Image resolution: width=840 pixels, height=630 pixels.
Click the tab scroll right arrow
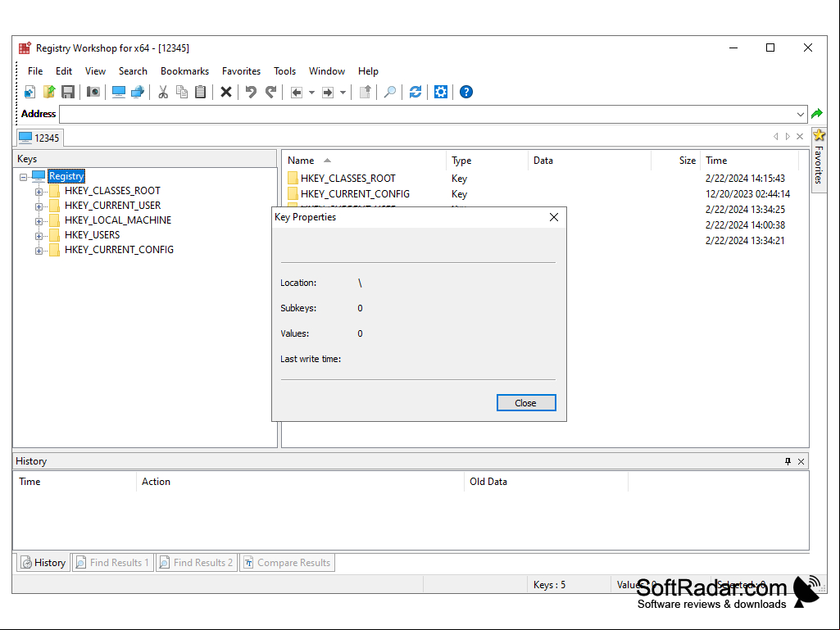pyautogui.click(x=788, y=137)
